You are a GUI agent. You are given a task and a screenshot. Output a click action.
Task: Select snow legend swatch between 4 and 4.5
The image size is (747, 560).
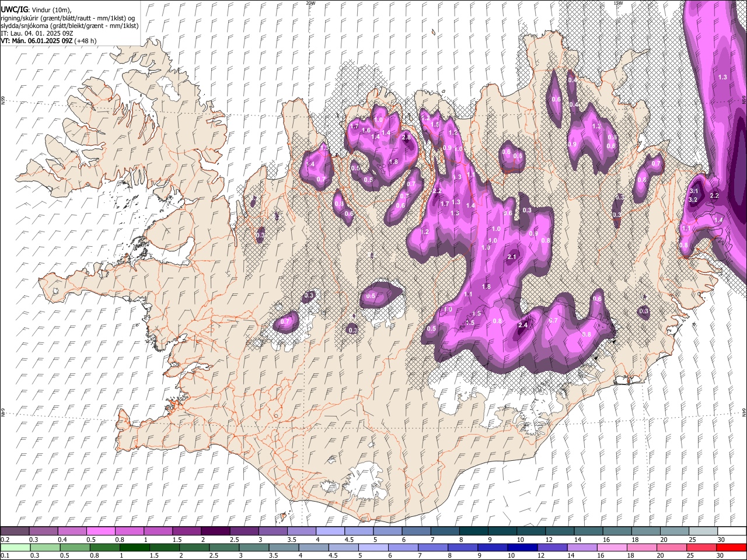pyautogui.click(x=330, y=531)
